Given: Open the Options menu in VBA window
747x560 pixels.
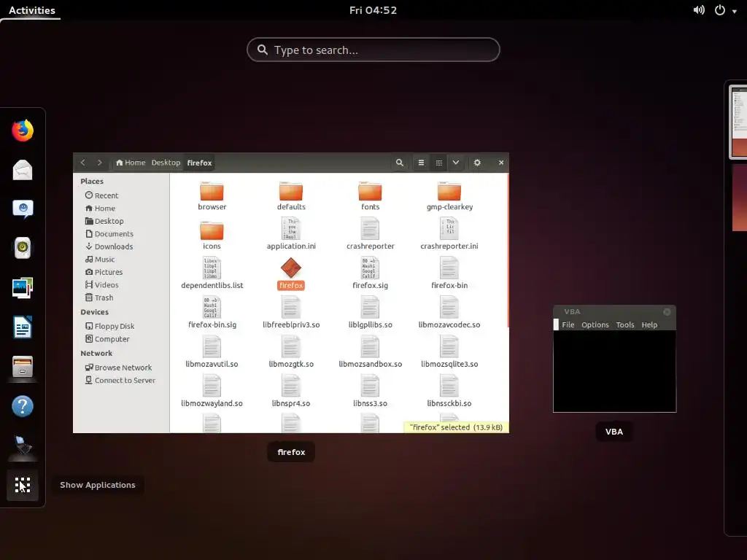Looking at the screenshot, I should [595, 324].
